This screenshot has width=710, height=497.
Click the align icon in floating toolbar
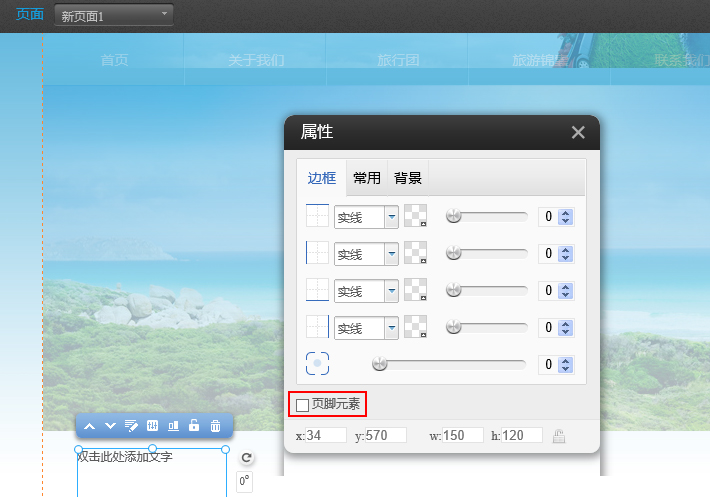click(173, 426)
